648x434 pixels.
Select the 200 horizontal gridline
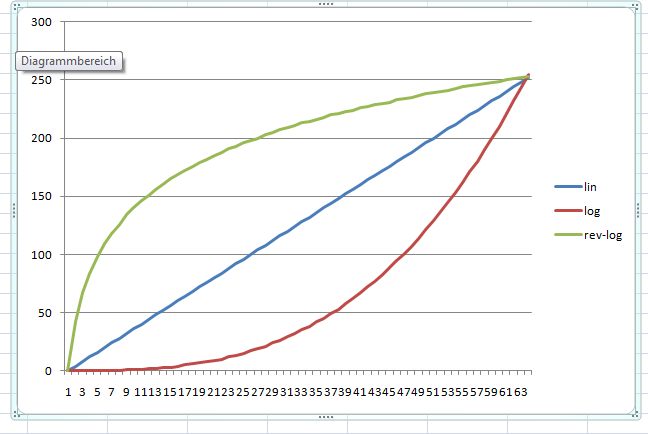[400, 138]
